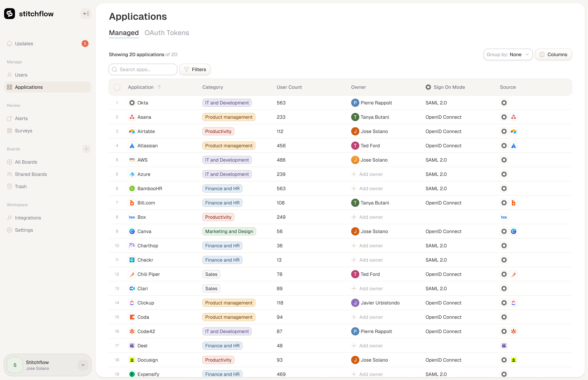Click the Productivity tag on the Airtable row
Viewport: 588px width, 380px height.
click(218, 131)
